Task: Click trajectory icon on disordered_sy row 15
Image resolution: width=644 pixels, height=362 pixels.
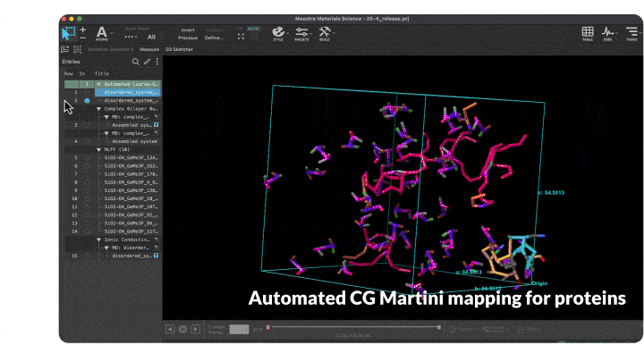Action: (156, 256)
